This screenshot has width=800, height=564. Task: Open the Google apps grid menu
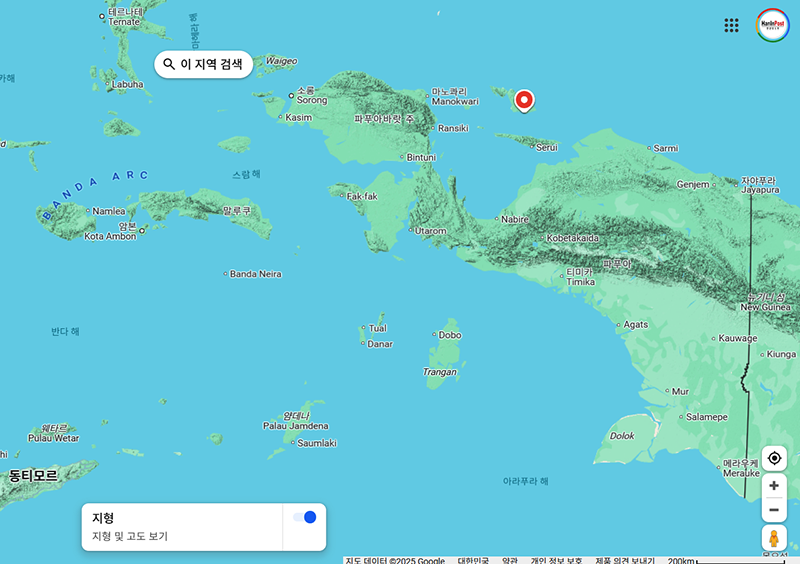pyautogui.click(x=731, y=25)
